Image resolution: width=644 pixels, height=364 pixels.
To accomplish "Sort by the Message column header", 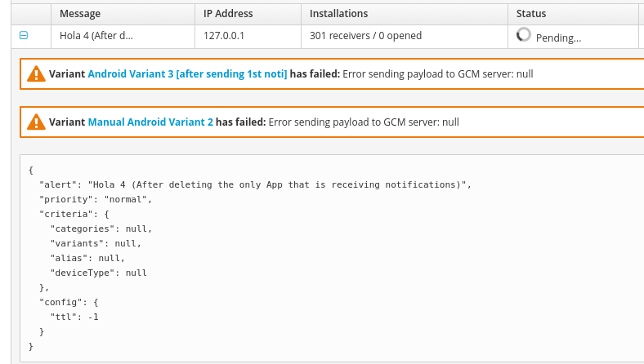I will point(79,14).
